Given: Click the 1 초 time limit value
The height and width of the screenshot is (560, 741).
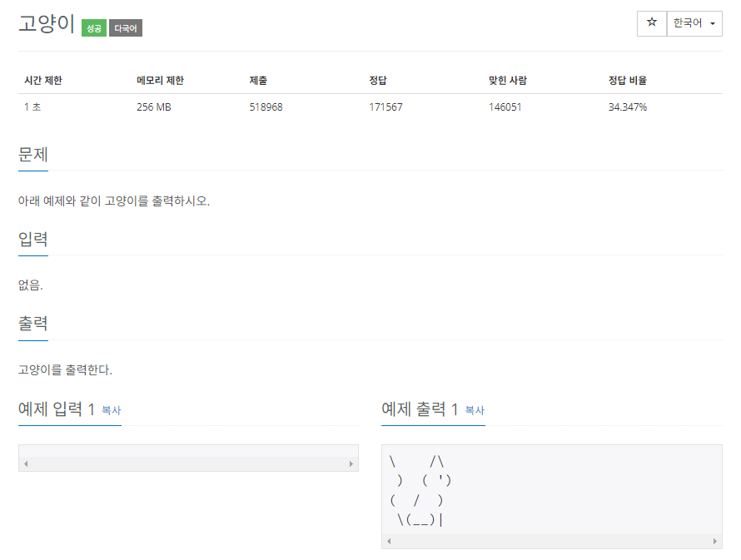Looking at the screenshot, I should click(32, 107).
